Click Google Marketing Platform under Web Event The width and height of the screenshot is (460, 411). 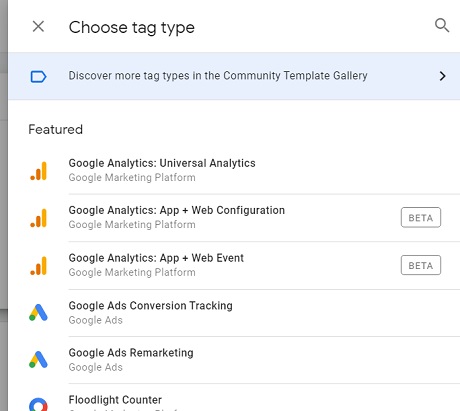[x=132, y=272]
